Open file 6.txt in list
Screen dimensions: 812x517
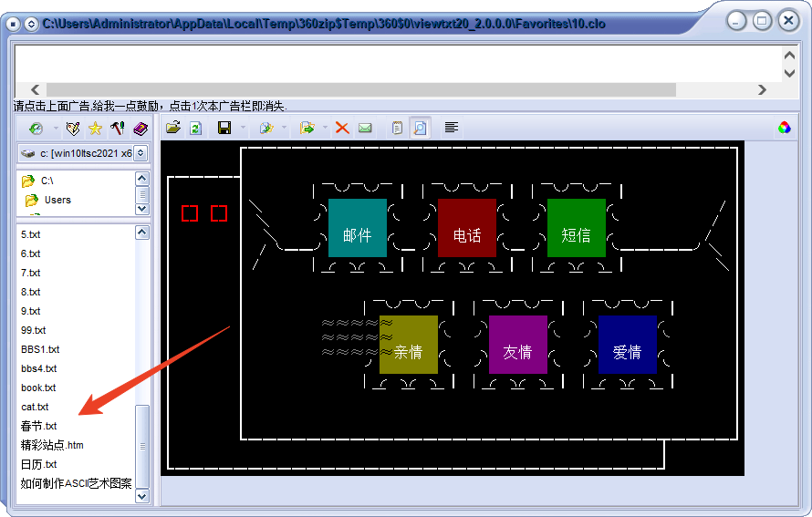point(30,253)
